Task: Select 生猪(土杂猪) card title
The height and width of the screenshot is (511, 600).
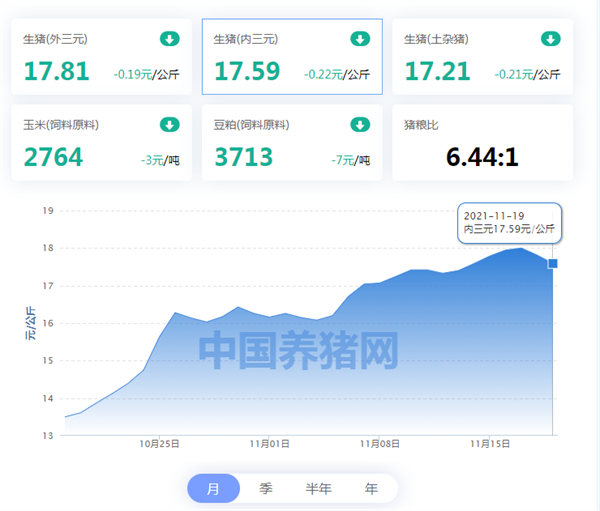Action: [436, 39]
